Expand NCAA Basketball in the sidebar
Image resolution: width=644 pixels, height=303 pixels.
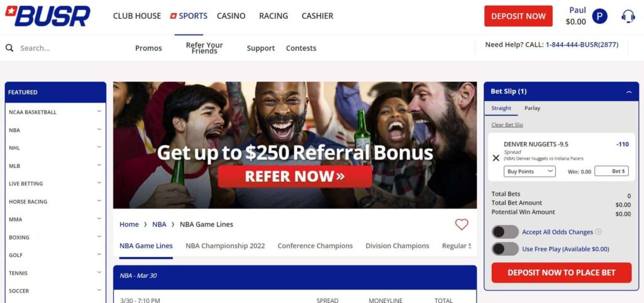55,112
